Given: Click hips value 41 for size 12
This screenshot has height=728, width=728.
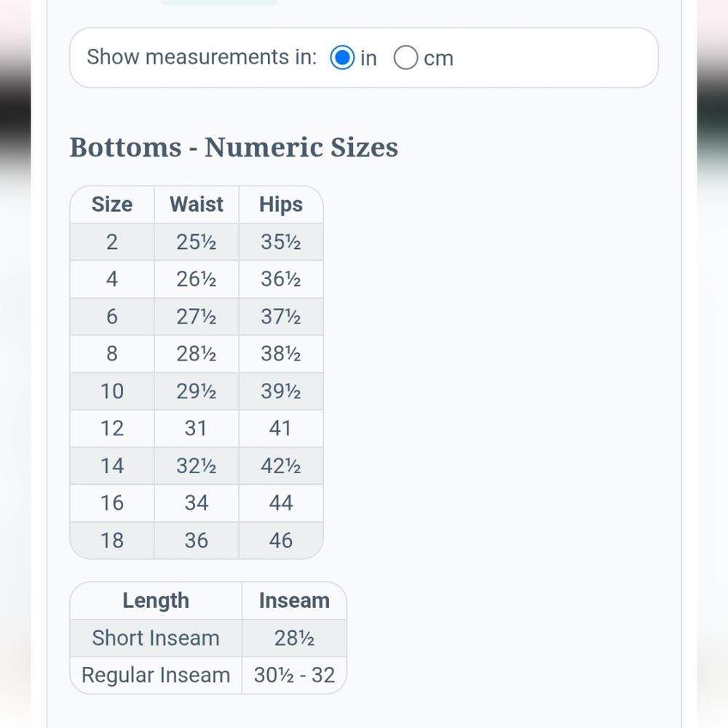Looking at the screenshot, I should (x=281, y=428).
